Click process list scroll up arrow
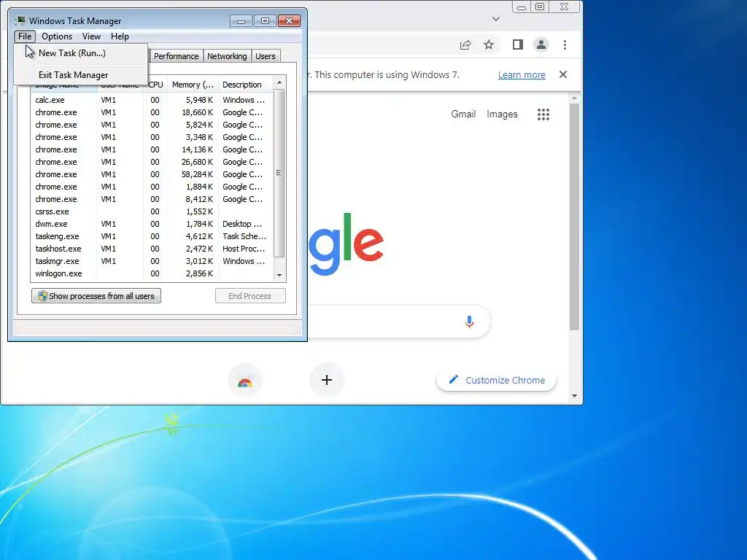 [279, 83]
